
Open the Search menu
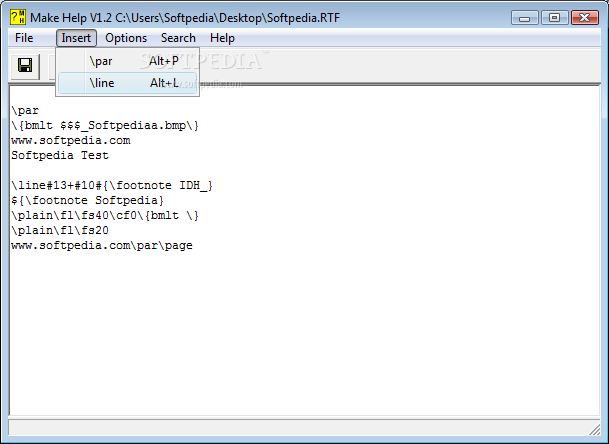tap(178, 38)
